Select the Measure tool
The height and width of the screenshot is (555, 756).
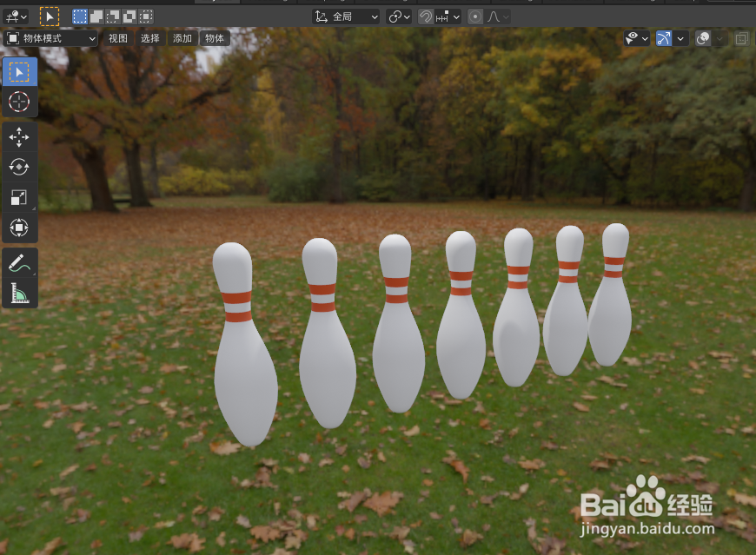point(19,291)
